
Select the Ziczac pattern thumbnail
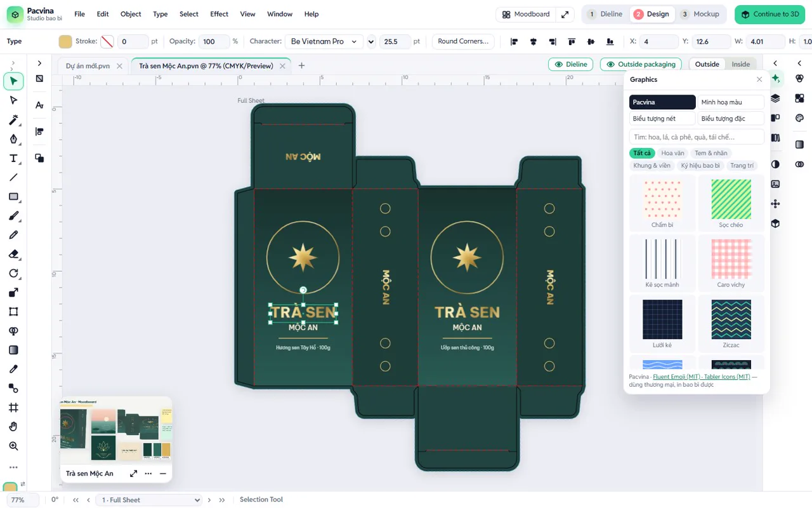pos(731,324)
